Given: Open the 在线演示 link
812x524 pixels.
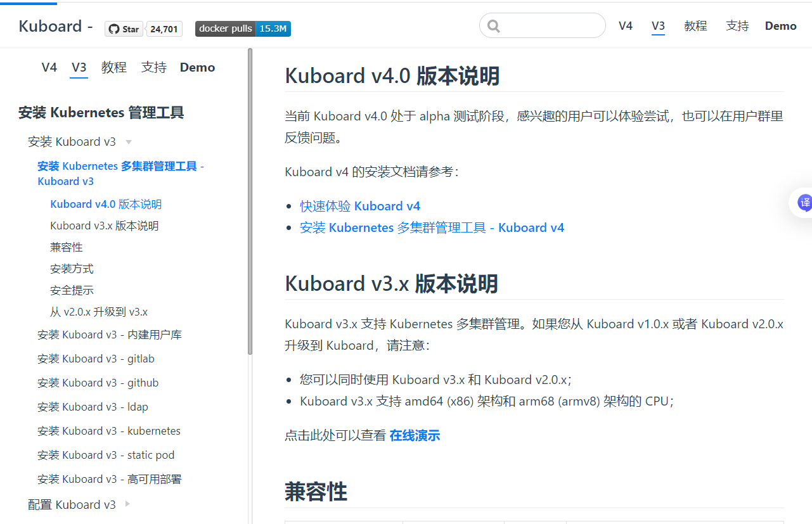Looking at the screenshot, I should 415,435.
